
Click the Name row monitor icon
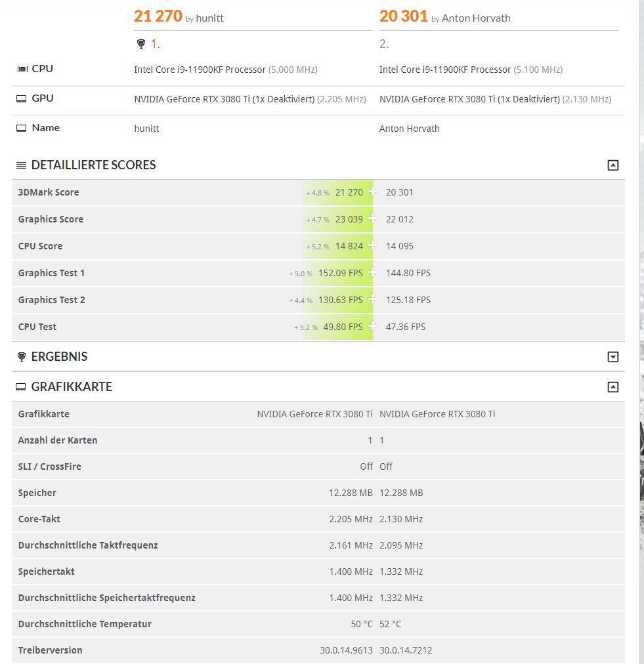click(21, 129)
